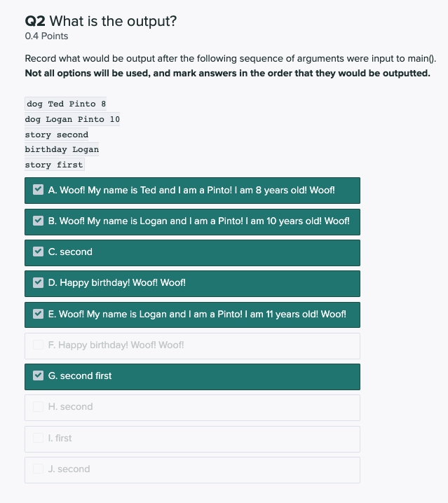The width and height of the screenshot is (448, 503).
Task: Click the 'birthday Logan' code line
Action: [x=62, y=149]
